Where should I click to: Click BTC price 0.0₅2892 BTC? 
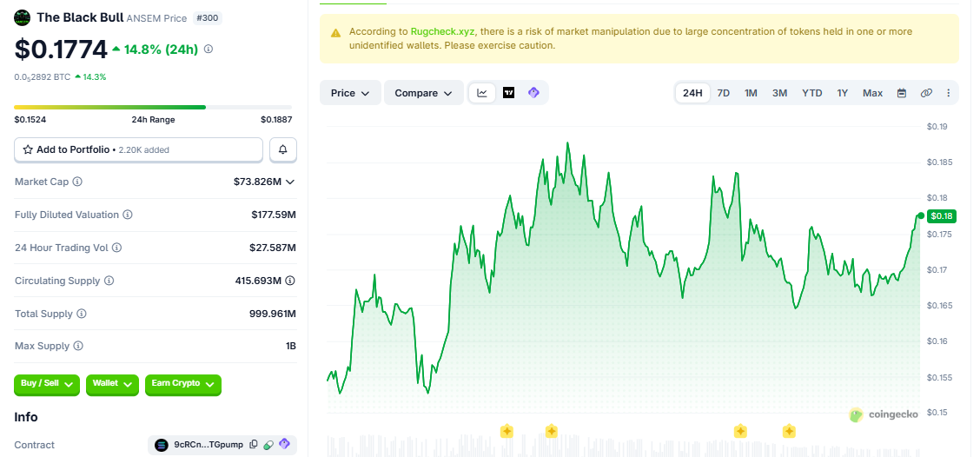pyautogui.click(x=42, y=77)
